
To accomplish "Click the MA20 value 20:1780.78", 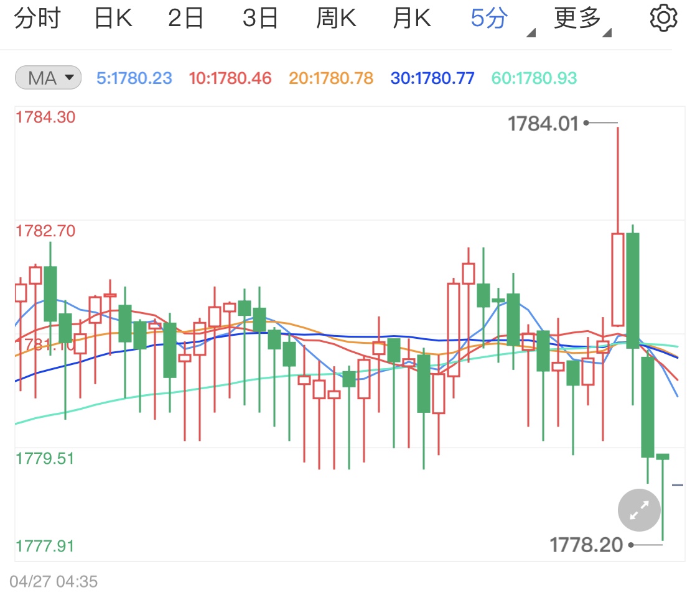I will 331,78.
